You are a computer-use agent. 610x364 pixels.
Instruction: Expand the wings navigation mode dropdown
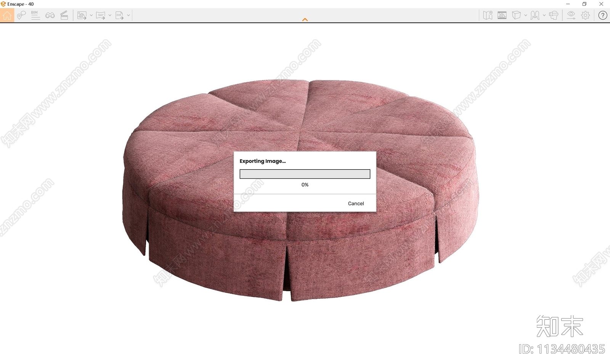tap(544, 15)
